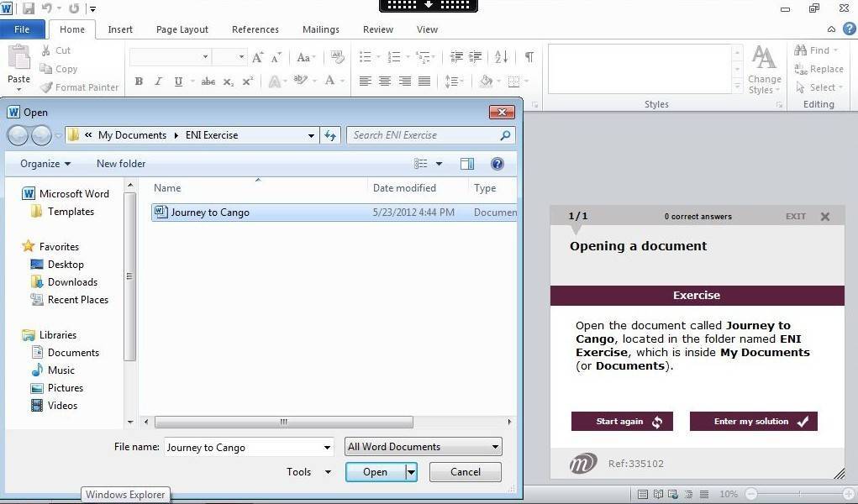Viewport: 858px width, 504px height.
Task: Click the Back arrow in Open dialog
Action: [17, 135]
